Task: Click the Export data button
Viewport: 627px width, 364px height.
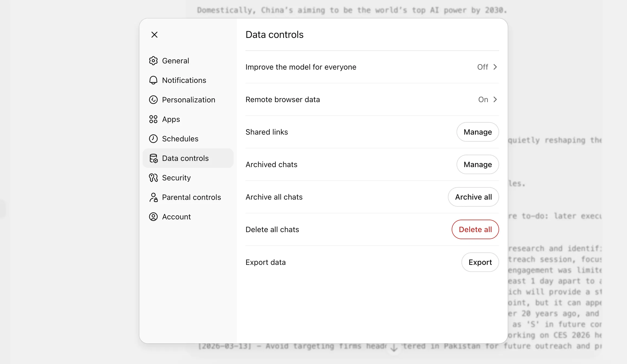Action: click(x=480, y=262)
